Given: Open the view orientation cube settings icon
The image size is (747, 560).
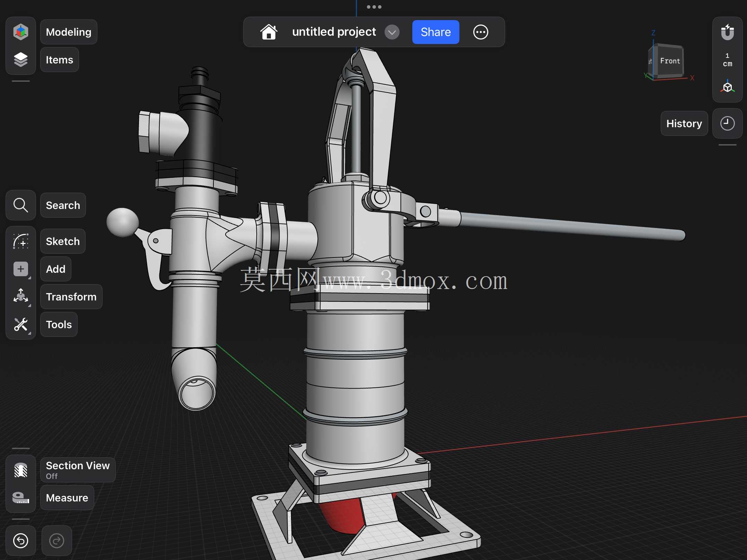Looking at the screenshot, I should tap(727, 87).
